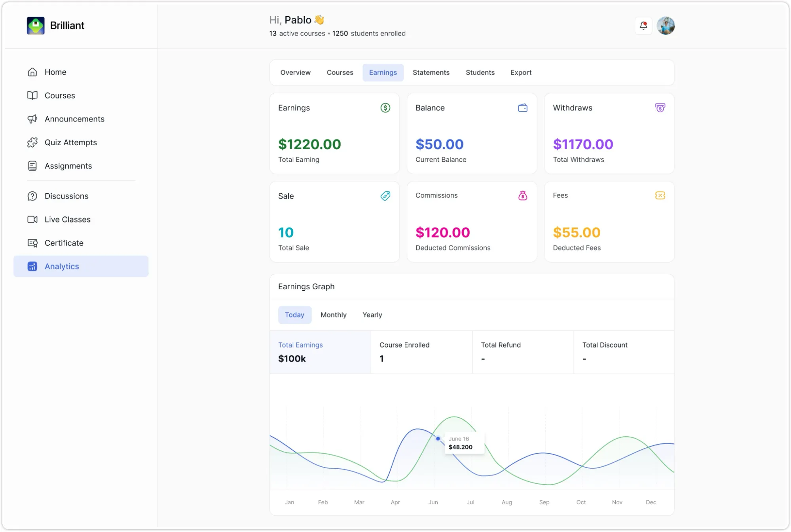This screenshot has width=791, height=532.
Task: Open the notifications bell
Action: pyautogui.click(x=643, y=26)
